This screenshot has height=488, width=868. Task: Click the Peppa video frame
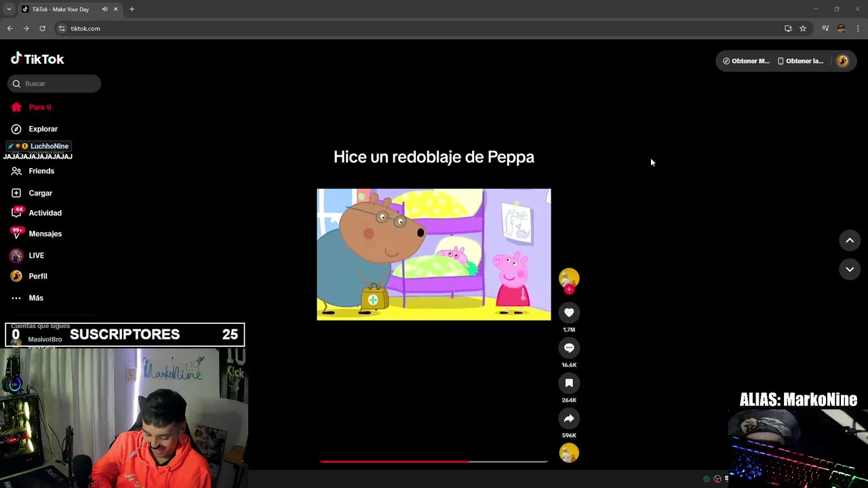click(434, 254)
